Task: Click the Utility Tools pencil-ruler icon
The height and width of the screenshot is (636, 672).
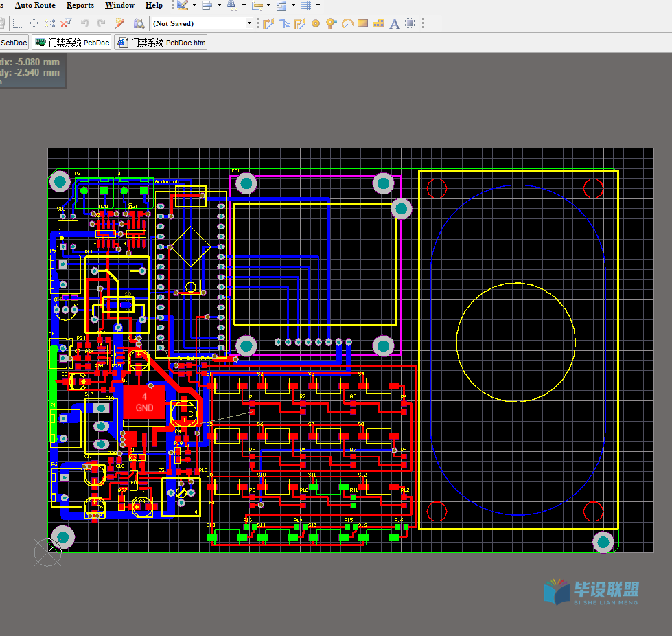Action: pyautogui.click(x=183, y=5)
